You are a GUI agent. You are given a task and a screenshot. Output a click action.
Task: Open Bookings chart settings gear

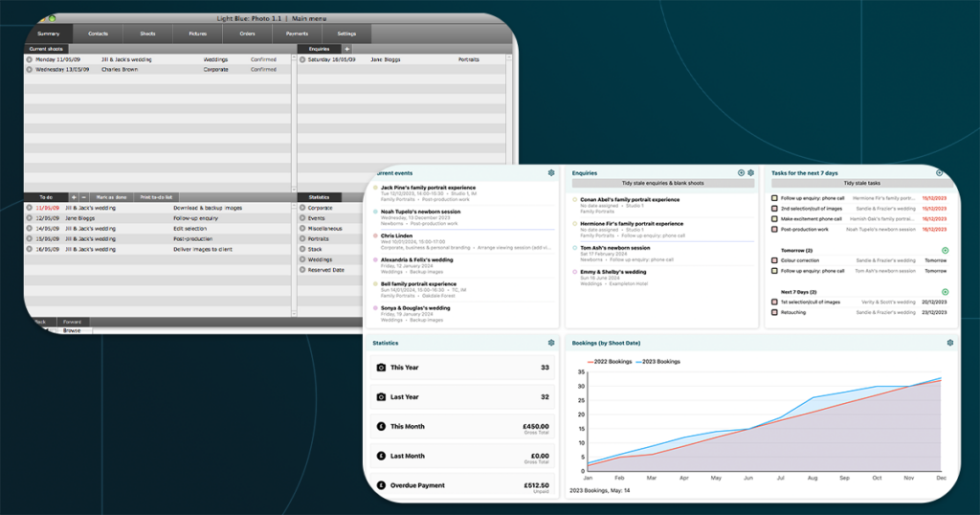[950, 343]
